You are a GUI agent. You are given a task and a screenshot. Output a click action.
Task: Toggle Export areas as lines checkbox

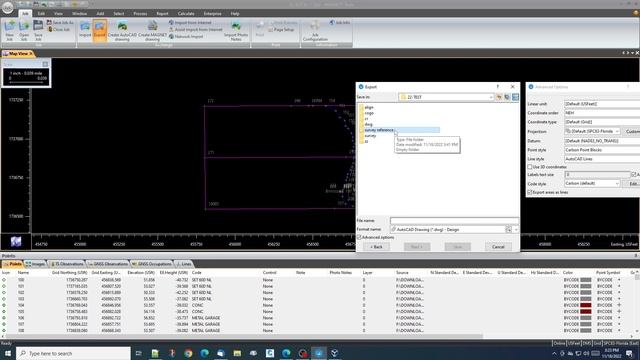(530, 192)
